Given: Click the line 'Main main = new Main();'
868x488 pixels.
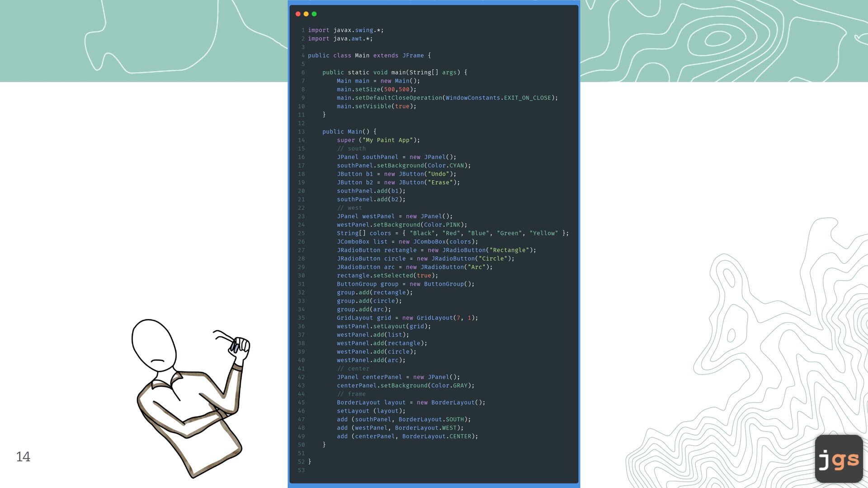Looking at the screenshot, I should pos(378,81).
